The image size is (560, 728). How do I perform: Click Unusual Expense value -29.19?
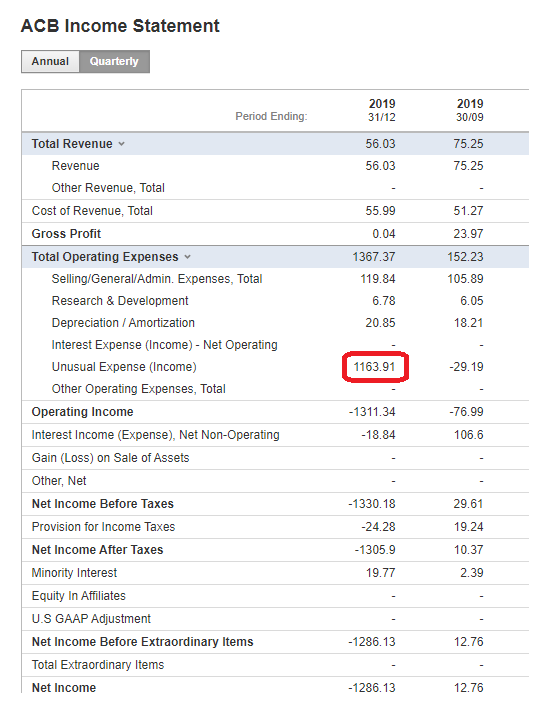466,367
